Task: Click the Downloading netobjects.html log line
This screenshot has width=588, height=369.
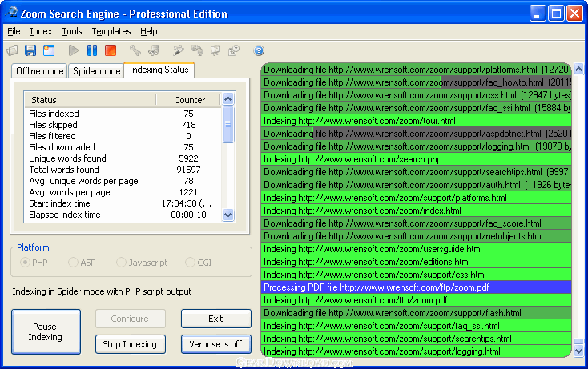Action: tap(417, 236)
